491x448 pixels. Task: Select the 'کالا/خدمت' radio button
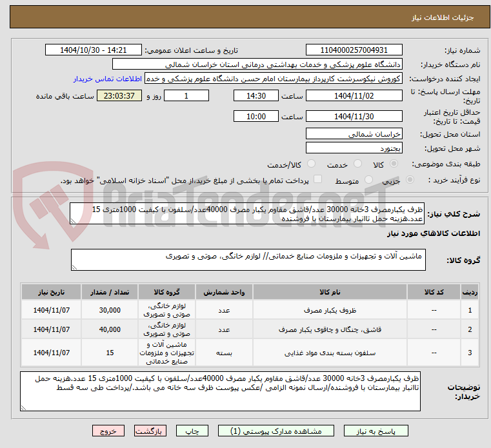point(311,164)
